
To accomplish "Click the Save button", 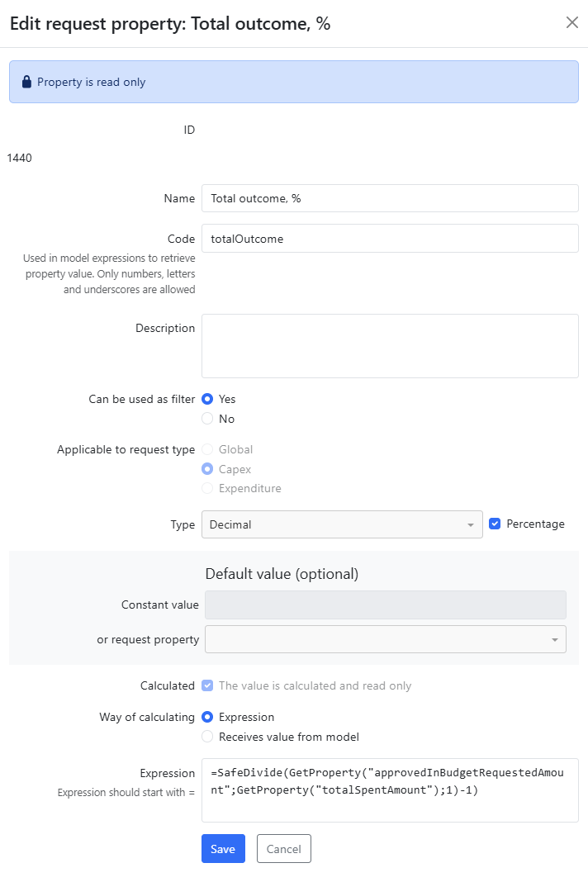I will [223, 849].
